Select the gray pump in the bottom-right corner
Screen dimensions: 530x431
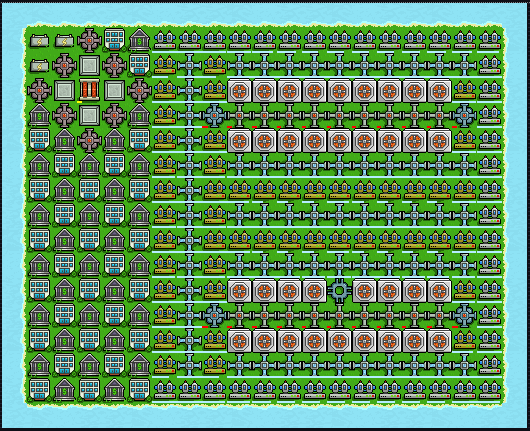(x=489, y=390)
